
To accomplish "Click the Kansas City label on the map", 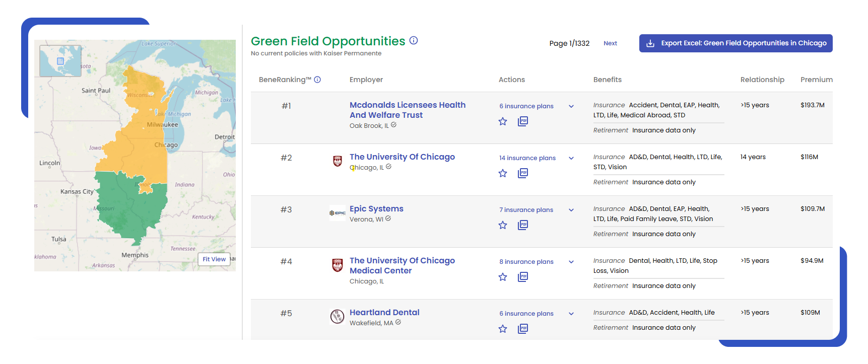I will pyautogui.click(x=77, y=192).
